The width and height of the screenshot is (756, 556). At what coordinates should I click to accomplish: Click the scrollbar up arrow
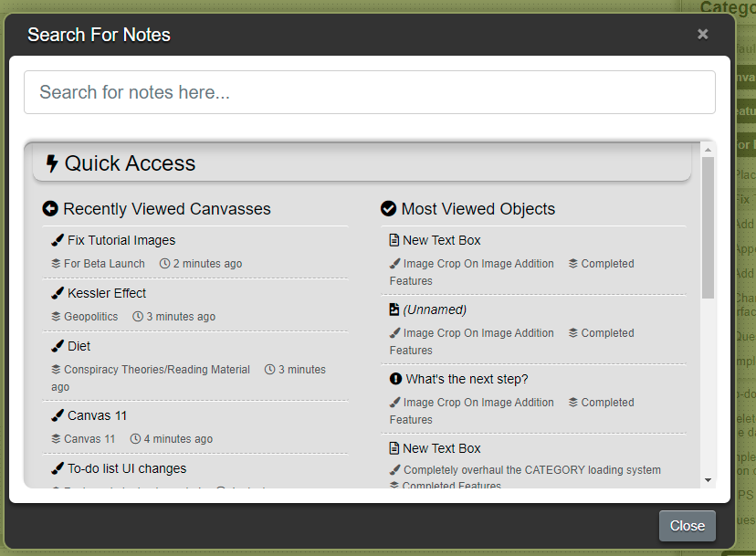click(x=708, y=149)
